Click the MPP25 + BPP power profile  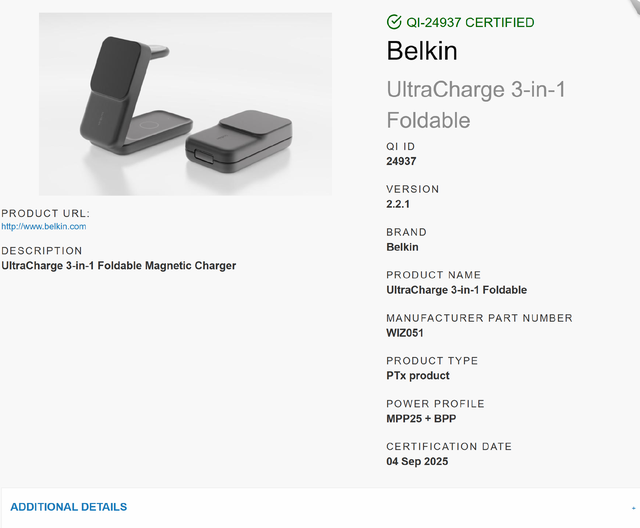click(x=421, y=418)
